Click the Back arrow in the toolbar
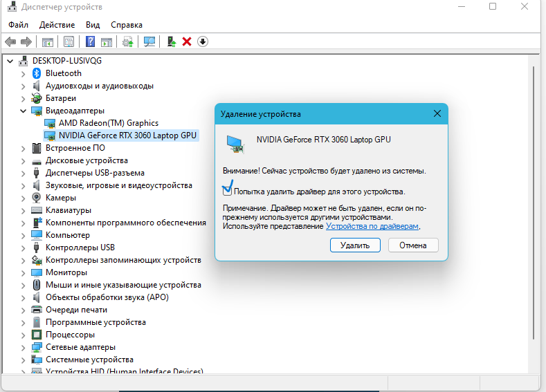 point(10,41)
